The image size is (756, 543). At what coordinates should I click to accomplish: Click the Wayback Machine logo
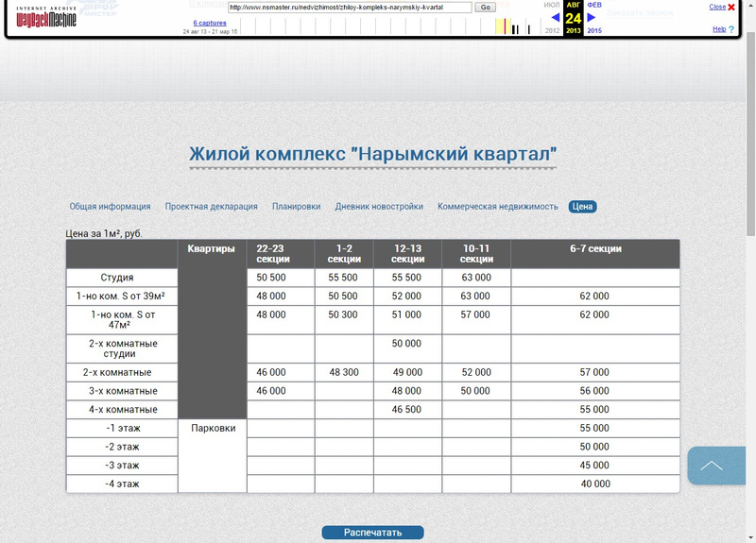pos(45,13)
